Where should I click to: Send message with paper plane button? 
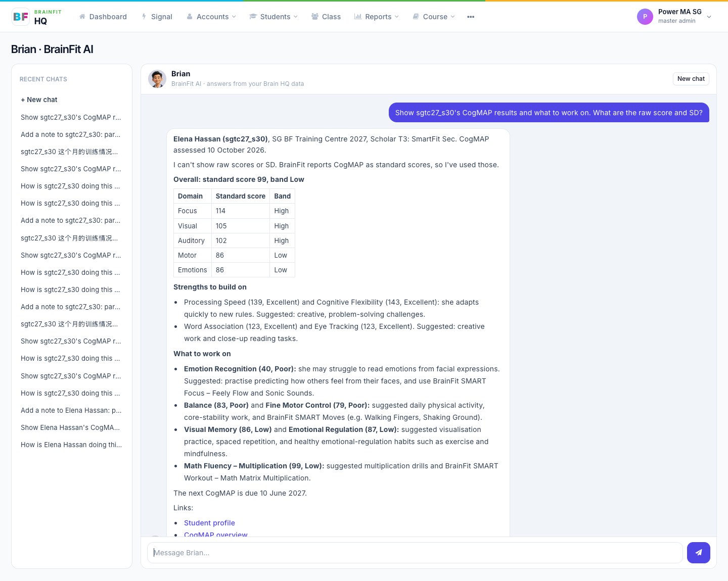699,553
